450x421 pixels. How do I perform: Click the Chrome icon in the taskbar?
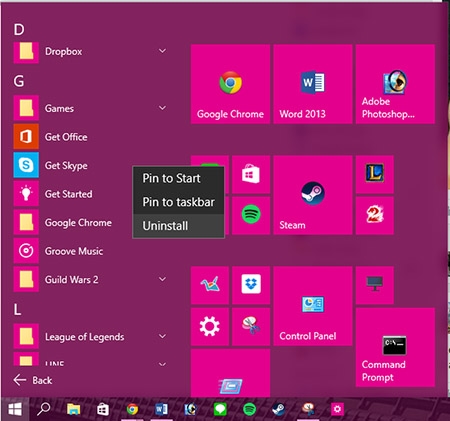coord(132,409)
